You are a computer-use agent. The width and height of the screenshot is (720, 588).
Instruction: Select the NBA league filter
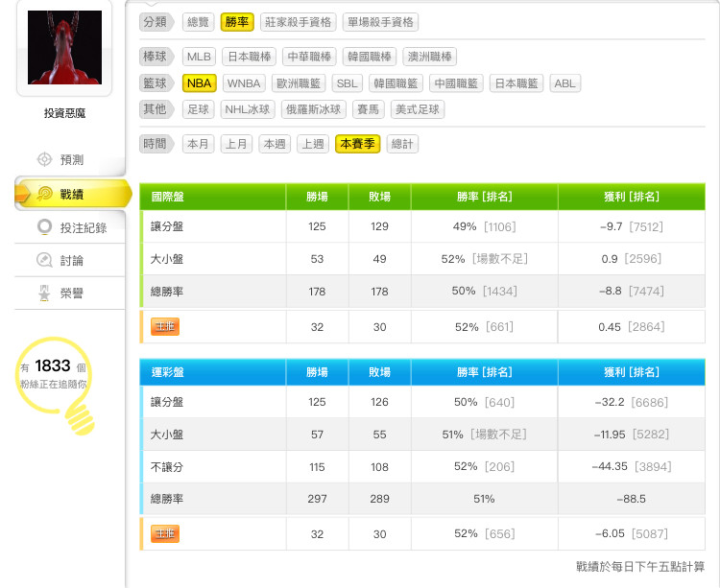pos(200,83)
